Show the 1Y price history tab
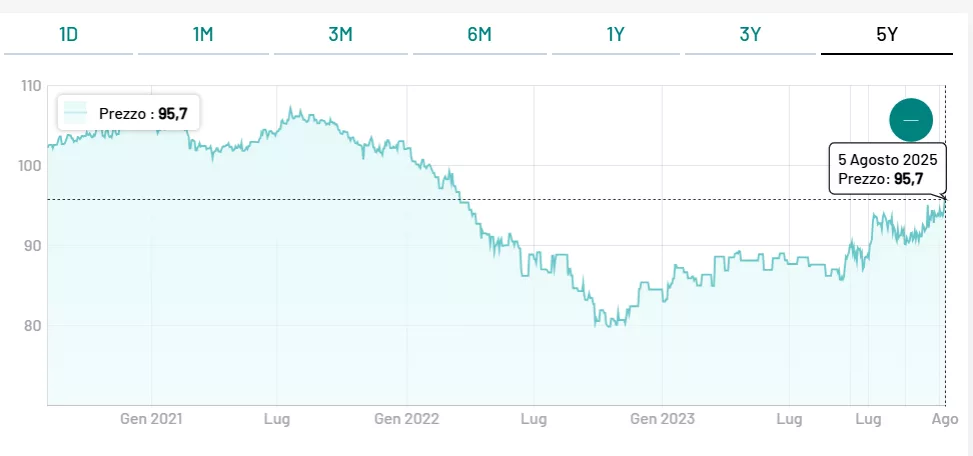This screenshot has width=973, height=456. click(615, 34)
